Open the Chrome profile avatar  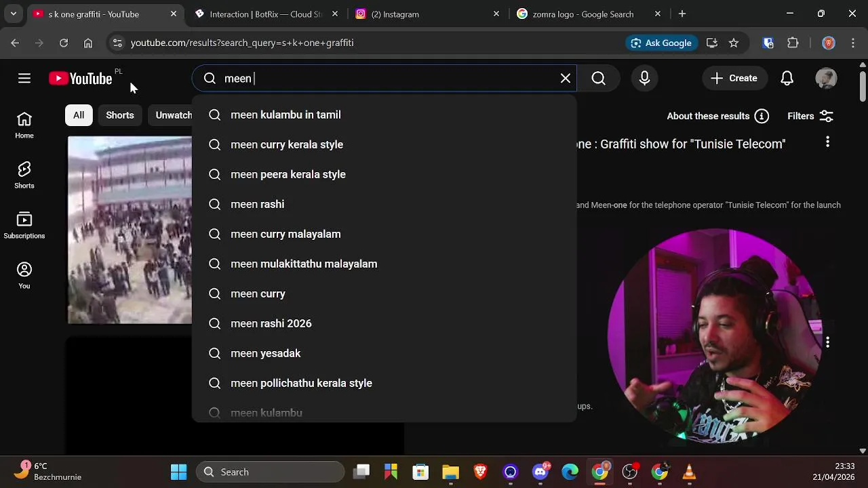(829, 43)
